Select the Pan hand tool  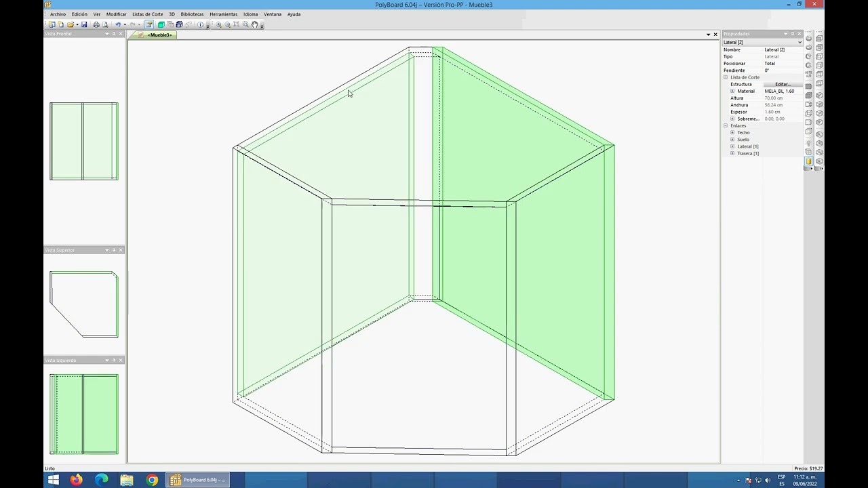254,24
